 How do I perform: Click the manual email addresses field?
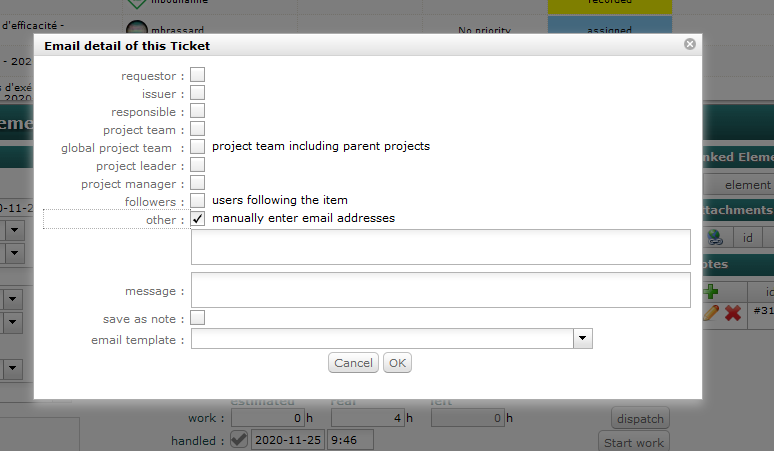[x=440, y=247]
